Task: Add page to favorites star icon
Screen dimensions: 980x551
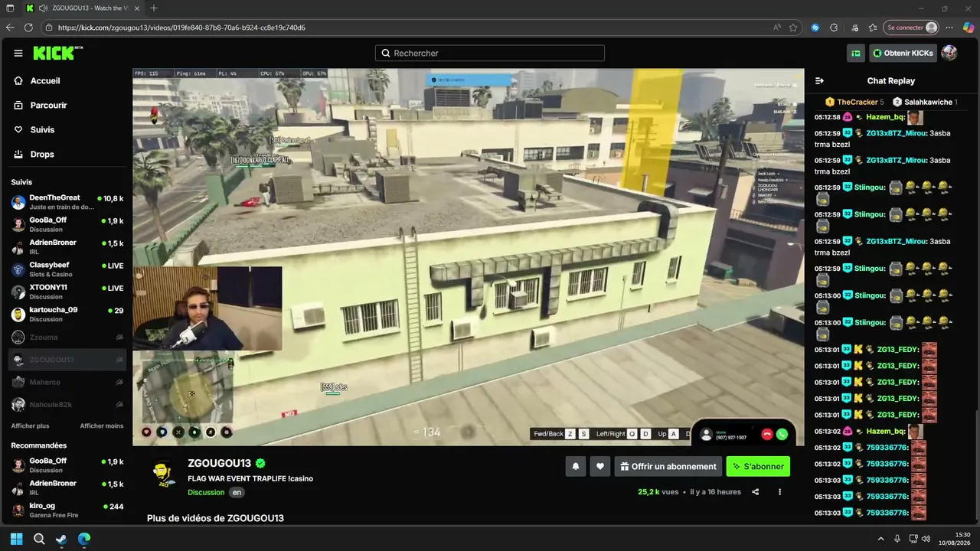Action: (x=793, y=28)
